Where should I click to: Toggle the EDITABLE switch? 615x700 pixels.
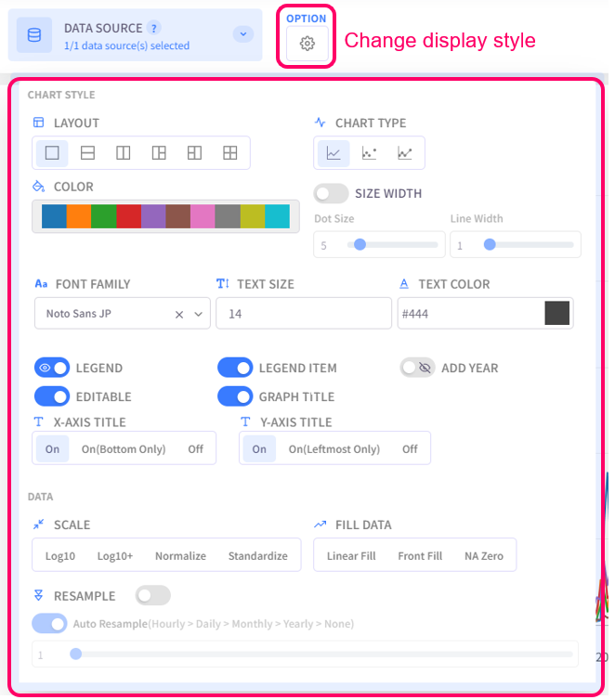(52, 396)
